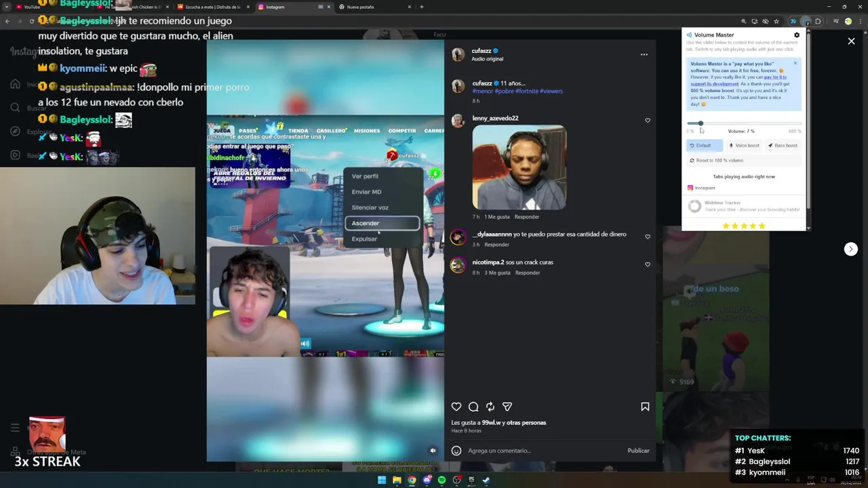Share post with paper plane icon
This screenshot has width=868, height=488.
[507, 407]
